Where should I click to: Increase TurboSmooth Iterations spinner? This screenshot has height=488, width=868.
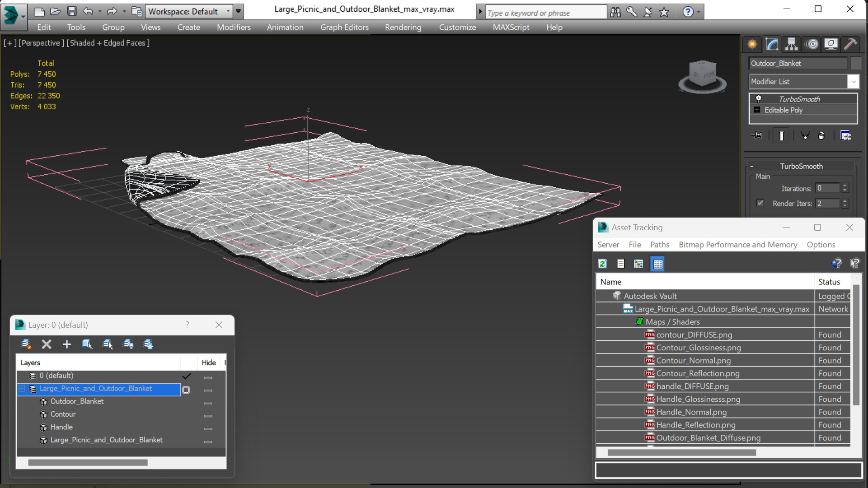845,186
